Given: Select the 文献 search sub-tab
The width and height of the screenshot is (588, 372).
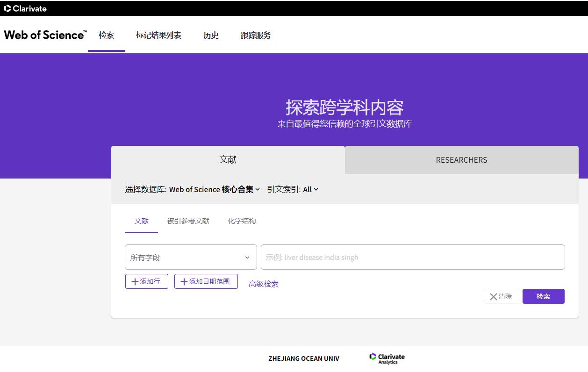Looking at the screenshot, I should pos(142,221).
